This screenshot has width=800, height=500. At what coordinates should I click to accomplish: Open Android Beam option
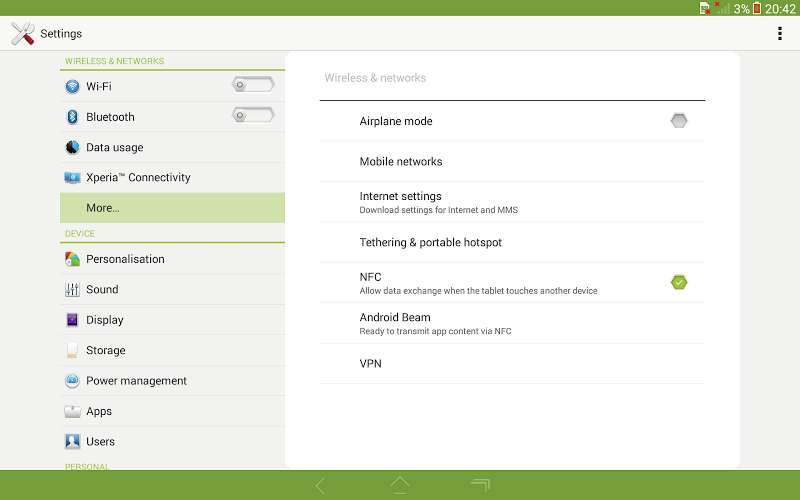[512, 323]
